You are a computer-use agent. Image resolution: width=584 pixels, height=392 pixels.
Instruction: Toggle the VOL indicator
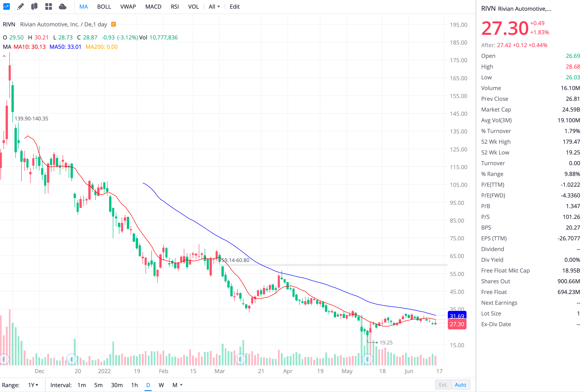pos(193,7)
